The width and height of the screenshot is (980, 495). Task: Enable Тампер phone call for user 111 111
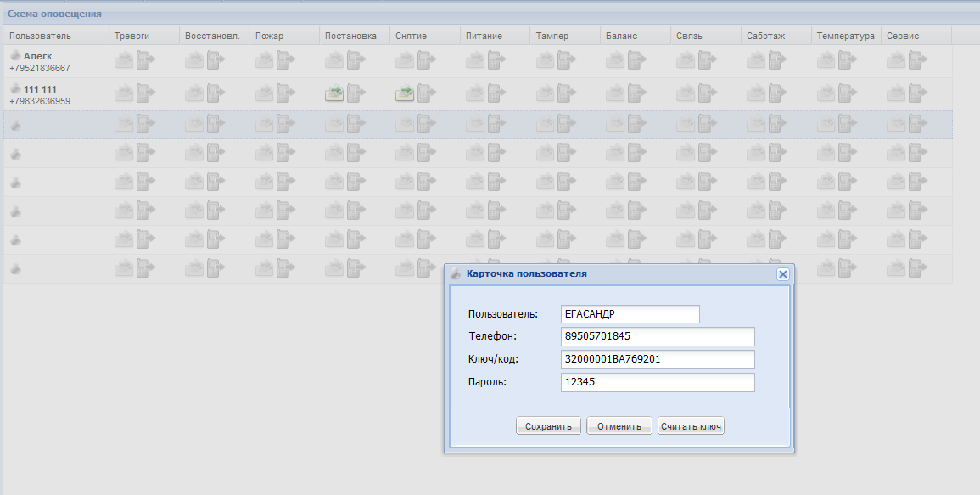(567, 93)
